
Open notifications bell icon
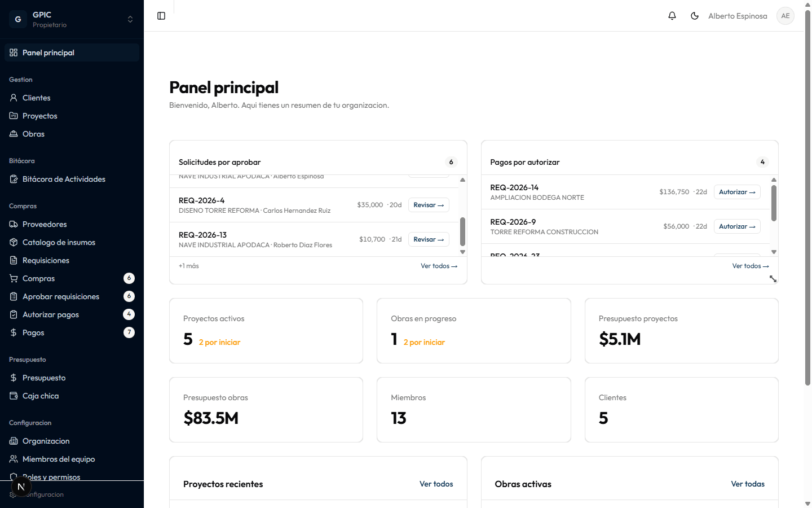672,16
